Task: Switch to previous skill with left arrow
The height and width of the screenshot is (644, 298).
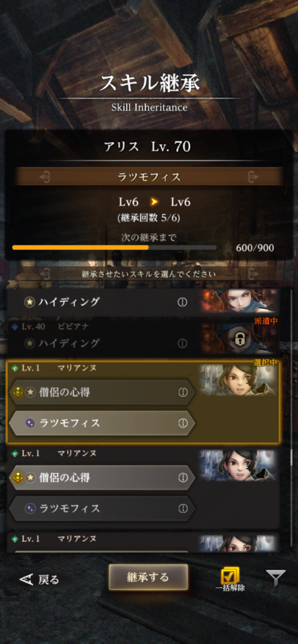Action: click(x=45, y=177)
